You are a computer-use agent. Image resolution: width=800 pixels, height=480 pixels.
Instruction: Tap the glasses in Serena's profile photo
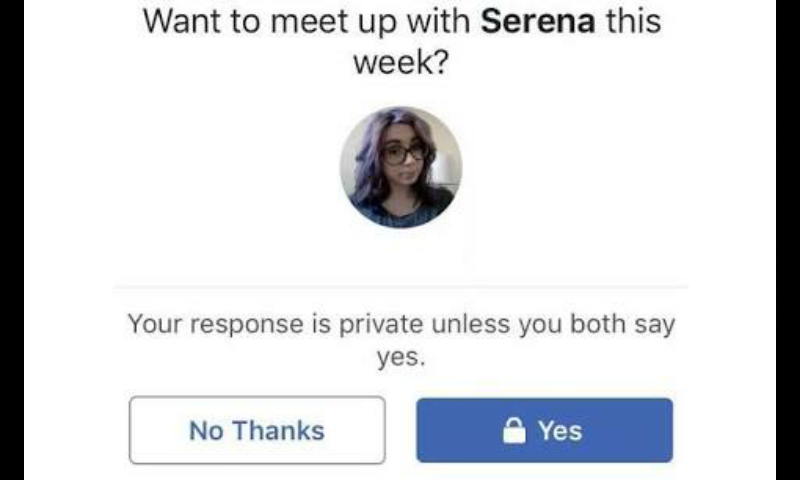click(403, 155)
